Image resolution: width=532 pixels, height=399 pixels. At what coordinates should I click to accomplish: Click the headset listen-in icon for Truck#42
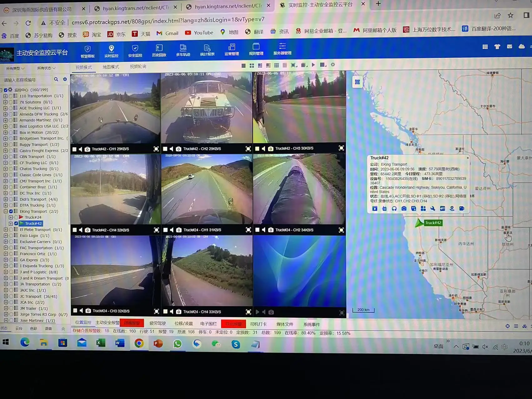pos(394,208)
